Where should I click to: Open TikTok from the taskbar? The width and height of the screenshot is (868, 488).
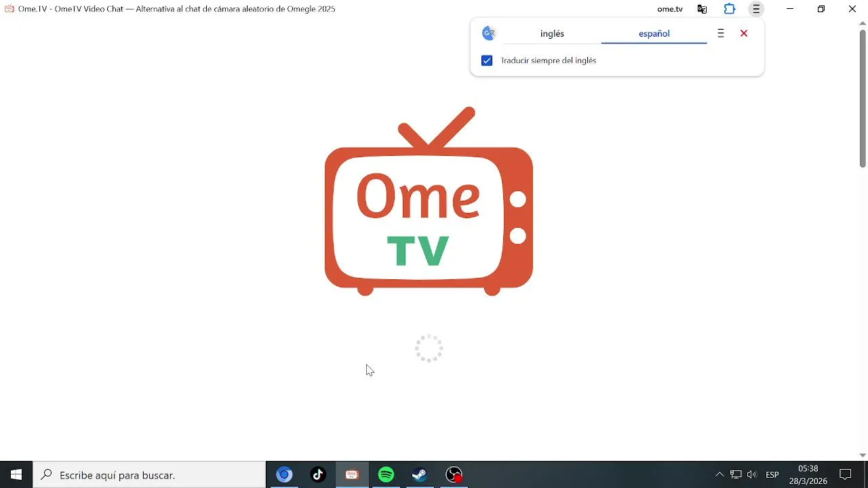[x=319, y=475]
